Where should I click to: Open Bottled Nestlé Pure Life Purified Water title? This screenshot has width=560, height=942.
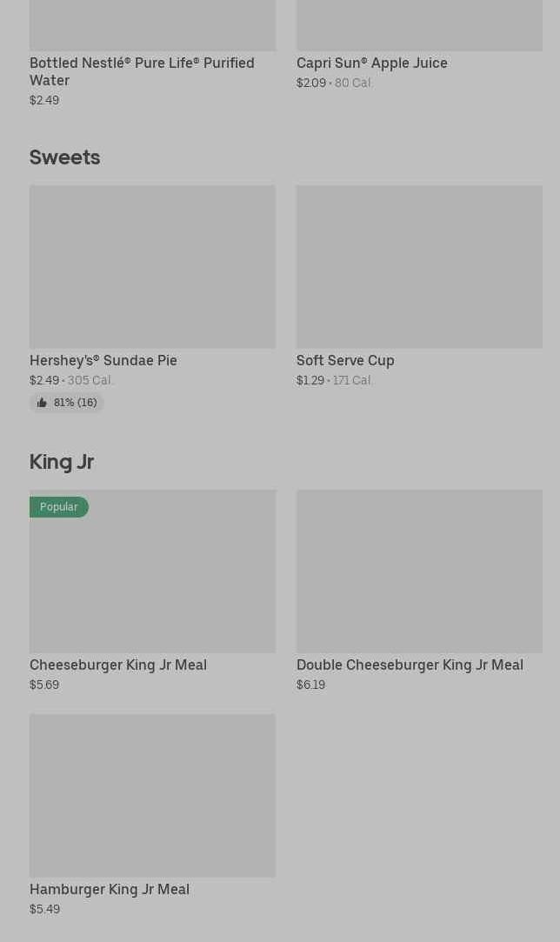pyautogui.click(x=142, y=71)
